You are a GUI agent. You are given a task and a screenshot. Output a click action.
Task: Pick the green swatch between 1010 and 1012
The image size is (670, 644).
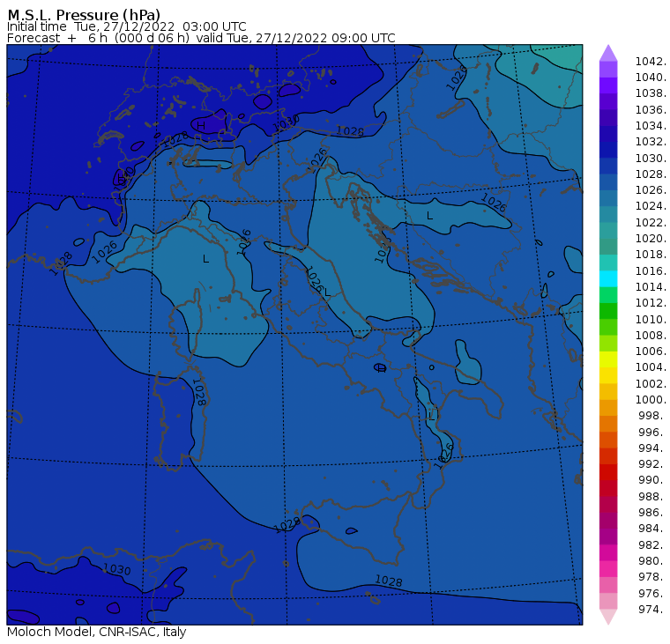(x=608, y=311)
